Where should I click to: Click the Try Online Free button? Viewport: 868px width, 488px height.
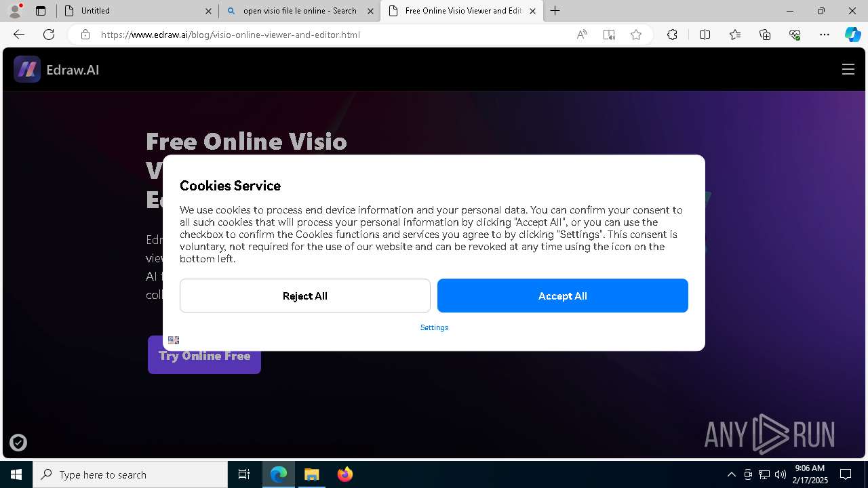204,355
